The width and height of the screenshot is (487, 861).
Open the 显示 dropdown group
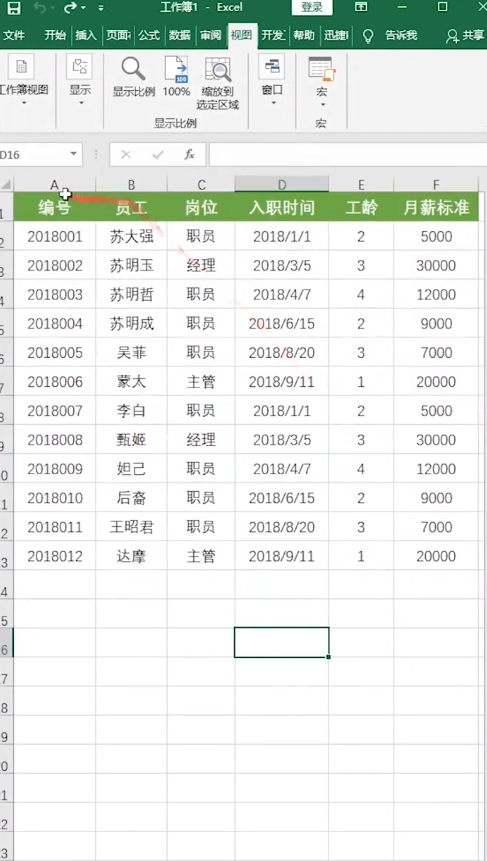[80, 79]
